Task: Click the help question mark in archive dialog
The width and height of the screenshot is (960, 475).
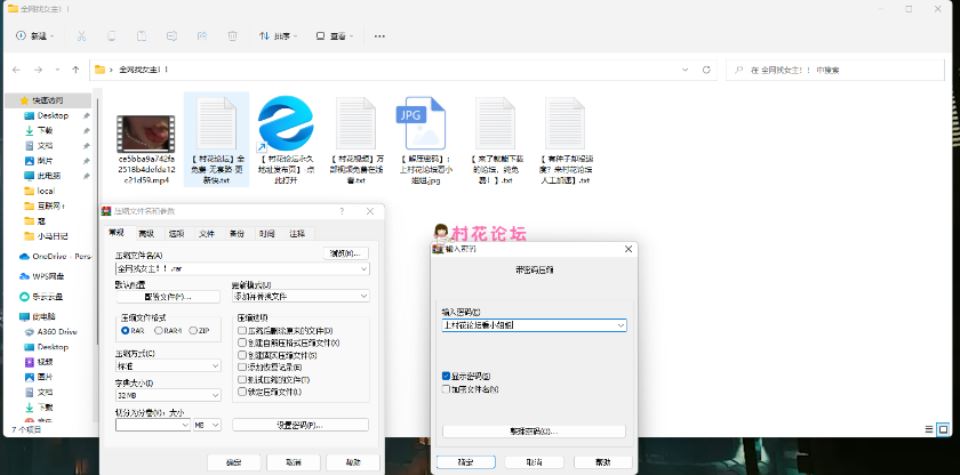Action: 342,211
